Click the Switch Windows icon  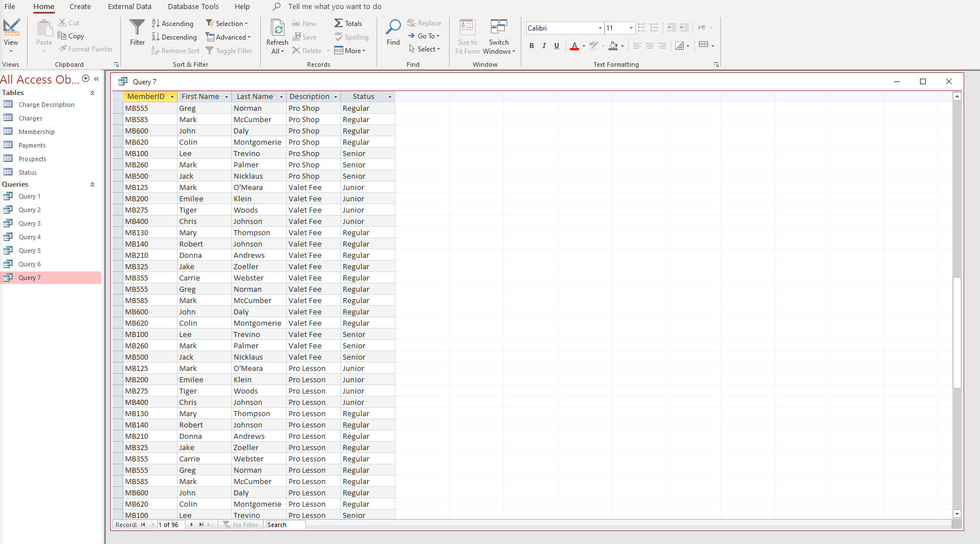point(499,27)
